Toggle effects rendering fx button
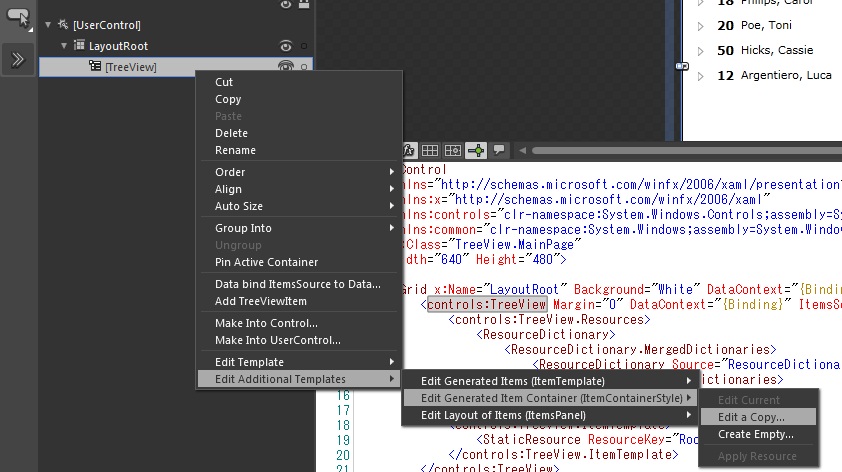This screenshot has height=472, width=842. coord(409,150)
